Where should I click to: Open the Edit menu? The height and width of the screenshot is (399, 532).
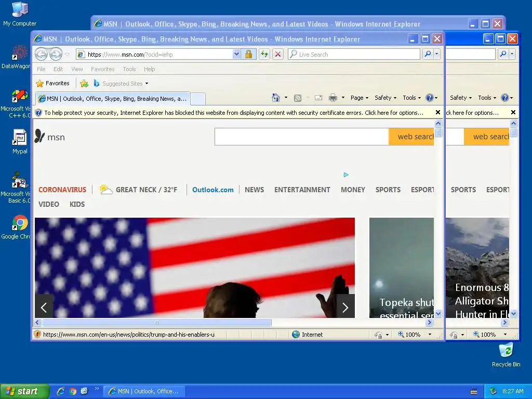[58, 69]
